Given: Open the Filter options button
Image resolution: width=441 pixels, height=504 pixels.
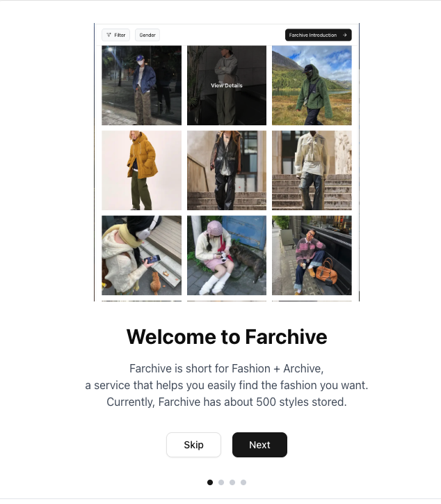Looking at the screenshot, I should 115,35.
